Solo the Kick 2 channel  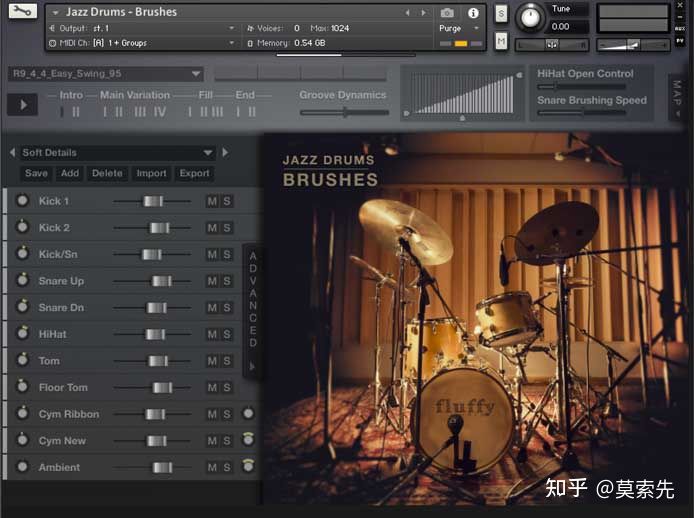[x=227, y=228]
